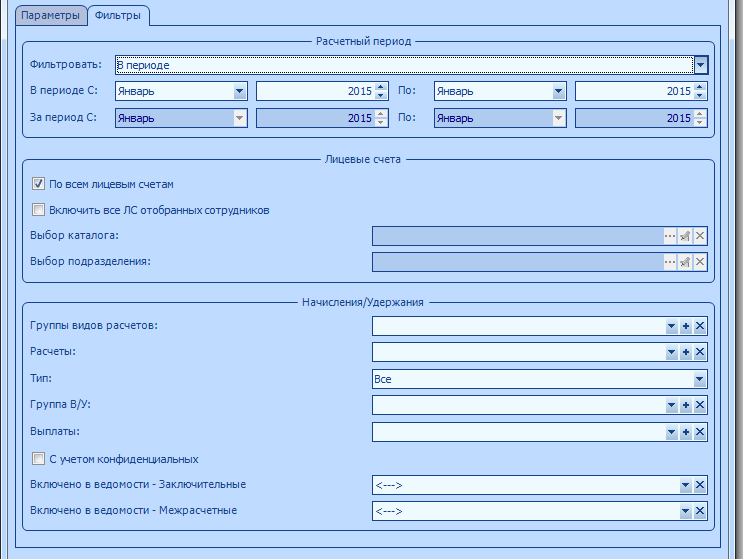Decrease the В периоде С year value
Screen dimensions: 743x559
tap(381, 95)
